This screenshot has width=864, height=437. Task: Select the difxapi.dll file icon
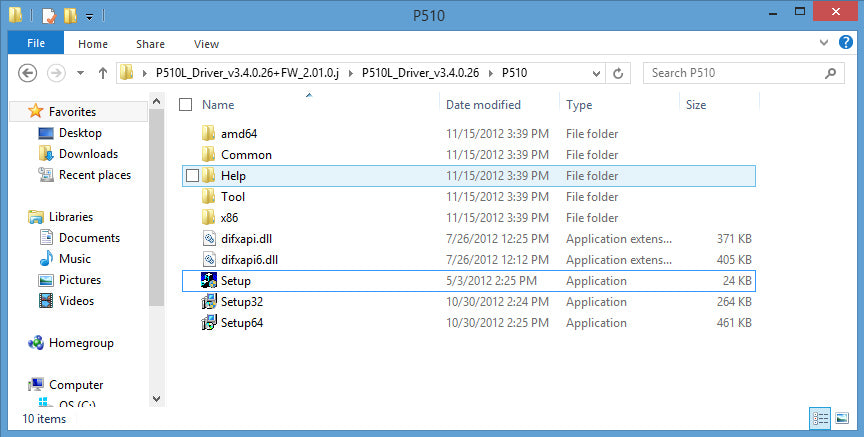tap(209, 239)
